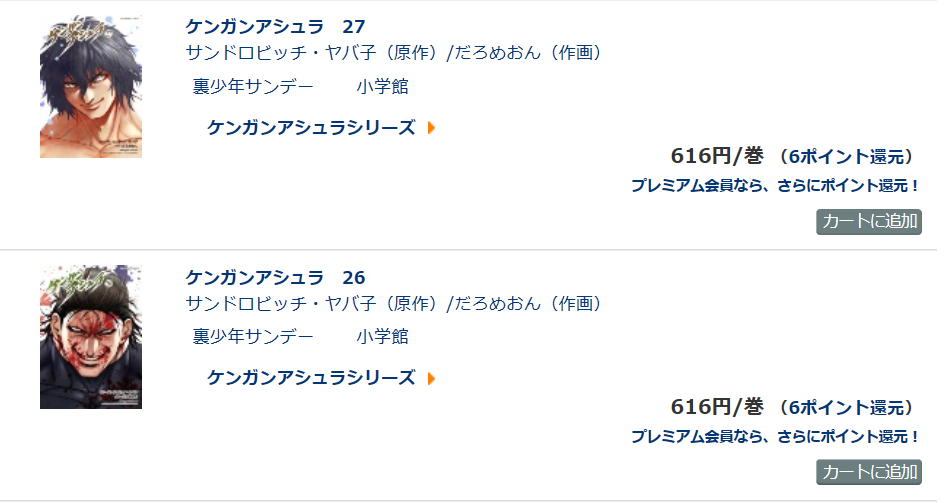Select author line of volume 26
The image size is (948, 503).
point(393,303)
